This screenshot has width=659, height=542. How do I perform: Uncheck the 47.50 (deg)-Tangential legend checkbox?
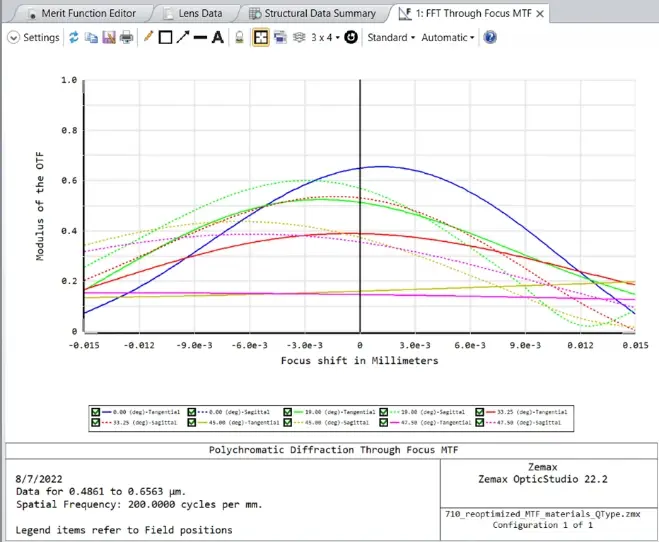pyautogui.click(x=383, y=422)
